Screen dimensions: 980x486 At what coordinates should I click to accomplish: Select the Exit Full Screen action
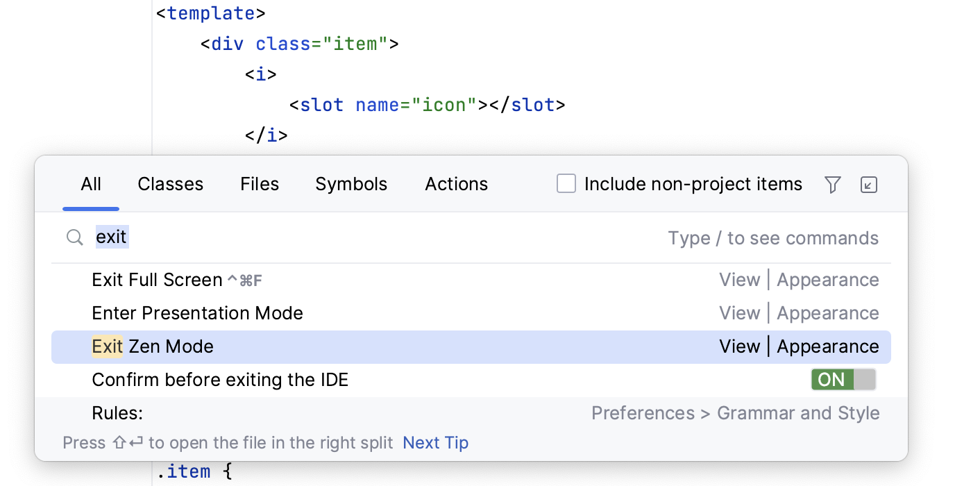(160, 279)
